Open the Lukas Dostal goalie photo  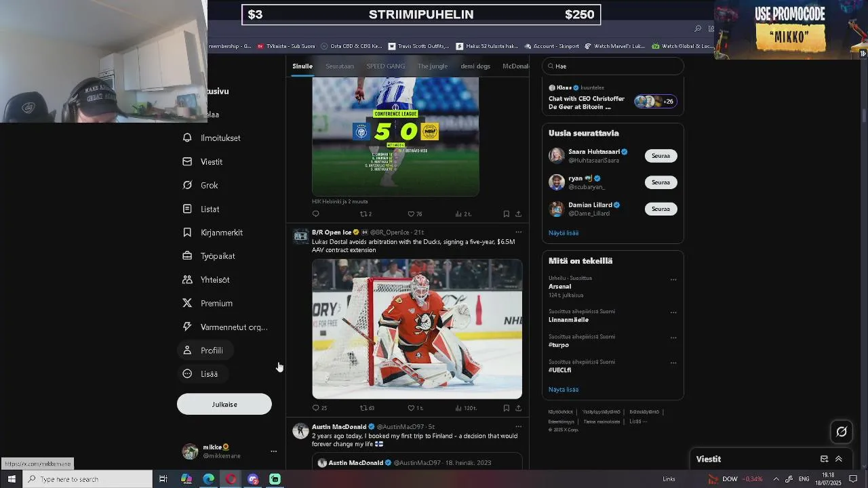pyautogui.click(x=417, y=329)
